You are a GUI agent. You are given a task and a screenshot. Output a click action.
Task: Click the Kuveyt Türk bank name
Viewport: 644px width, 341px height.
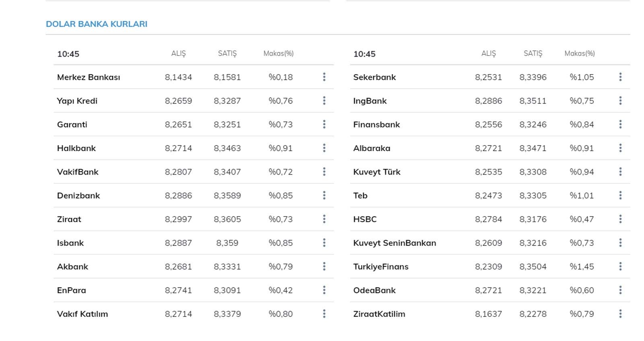tap(377, 172)
